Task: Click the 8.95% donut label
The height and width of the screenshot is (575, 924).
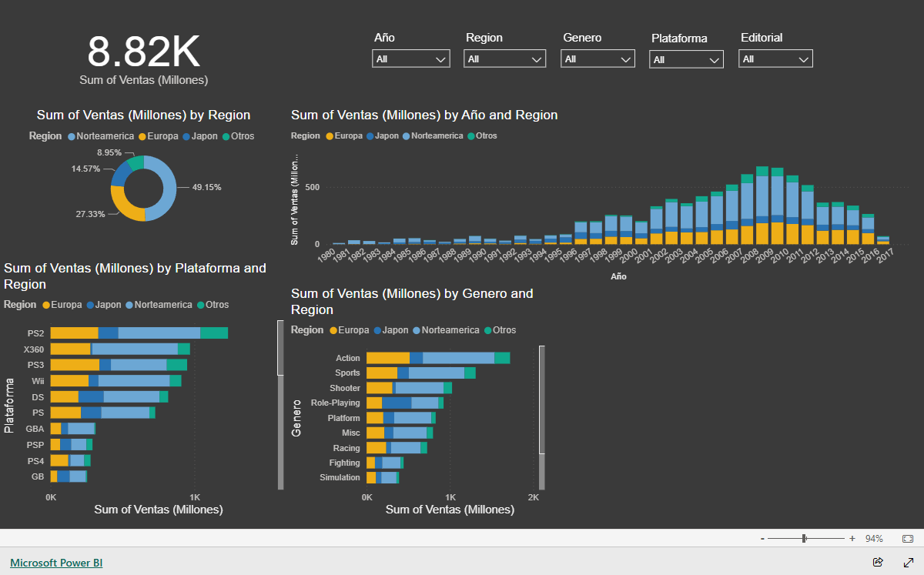Action: click(x=109, y=152)
